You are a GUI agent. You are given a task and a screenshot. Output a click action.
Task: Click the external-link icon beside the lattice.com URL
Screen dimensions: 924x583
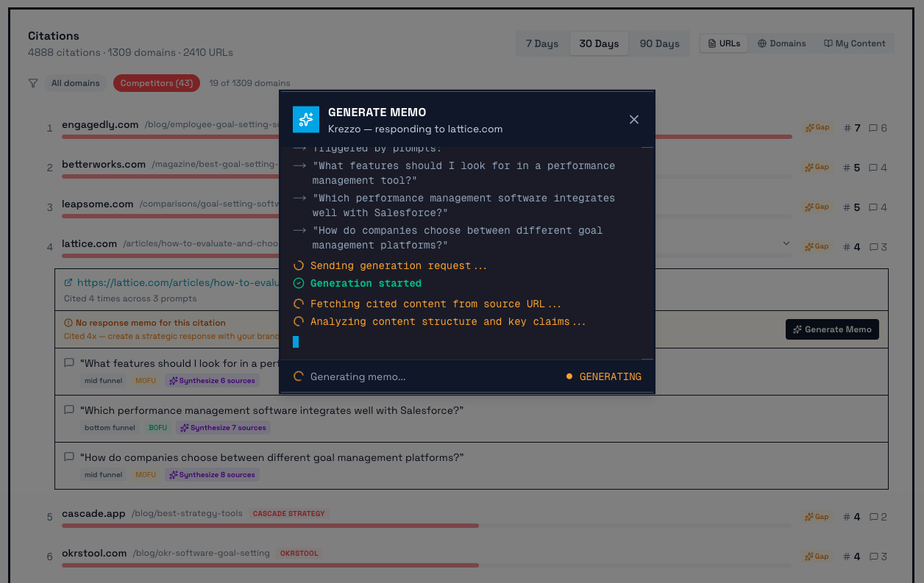pos(68,283)
